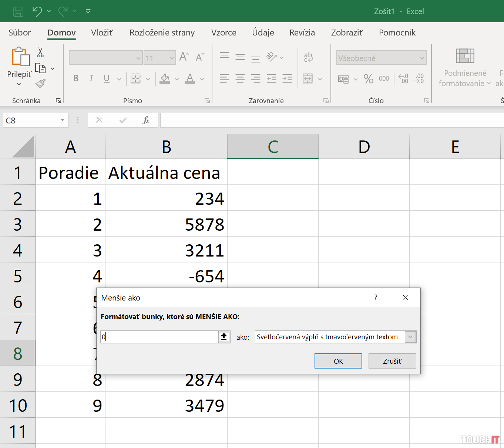Image resolution: width=504 pixels, height=448 pixels.
Task: Click the Save icon in title bar
Action: tap(18, 11)
